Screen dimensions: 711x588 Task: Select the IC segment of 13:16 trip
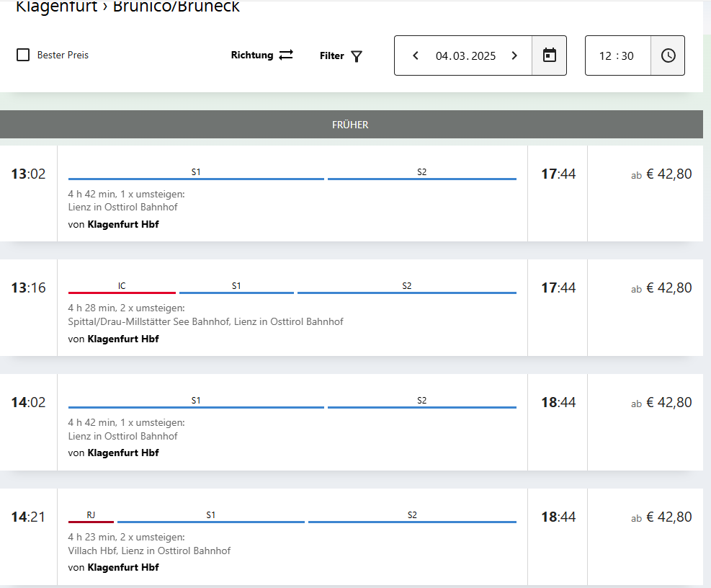coord(122,291)
